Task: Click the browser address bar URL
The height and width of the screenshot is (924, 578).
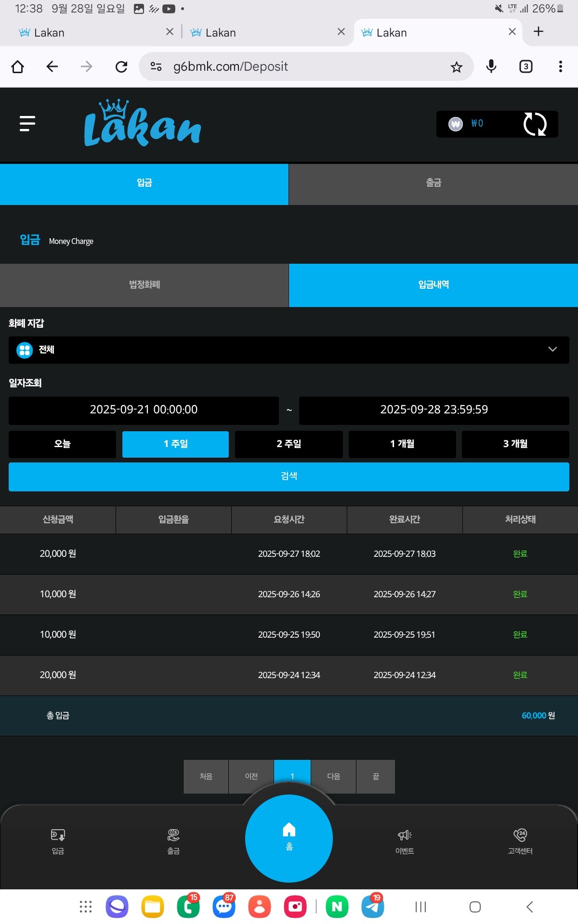Action: click(289, 67)
